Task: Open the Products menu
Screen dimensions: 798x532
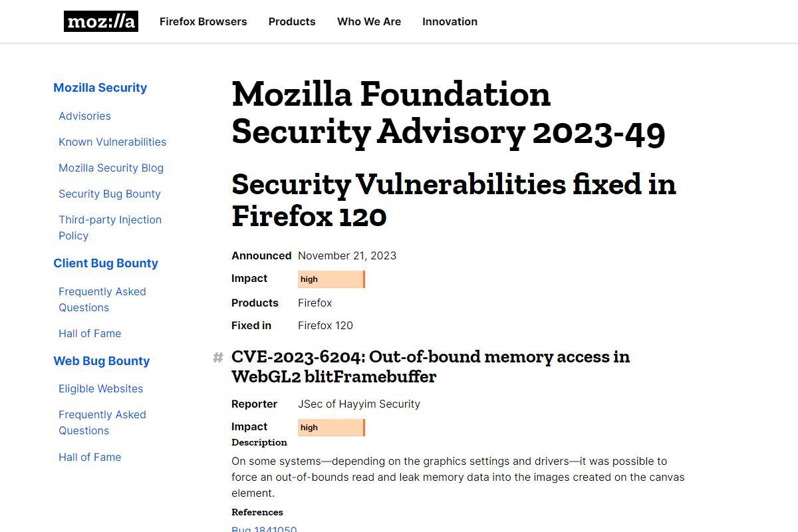Action: coord(292,21)
